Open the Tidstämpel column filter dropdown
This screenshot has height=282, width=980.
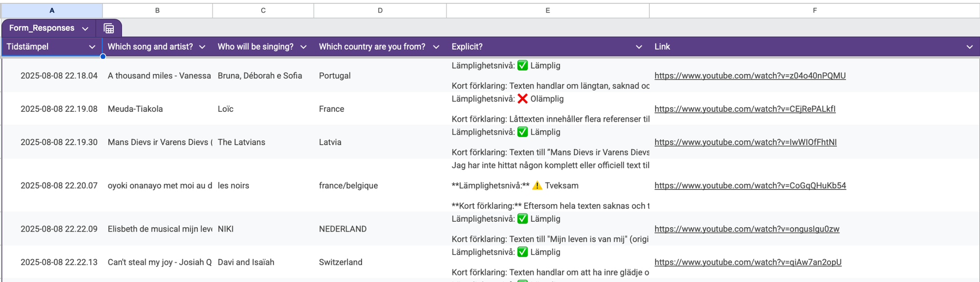point(92,47)
